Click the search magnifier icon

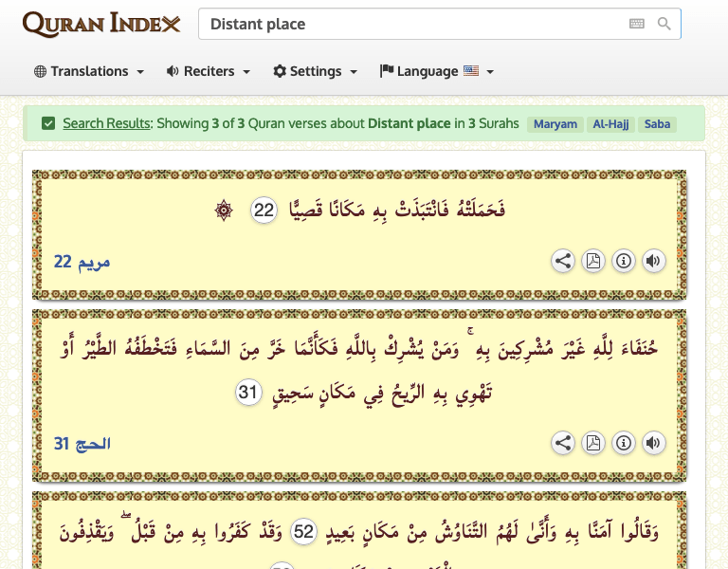664,24
